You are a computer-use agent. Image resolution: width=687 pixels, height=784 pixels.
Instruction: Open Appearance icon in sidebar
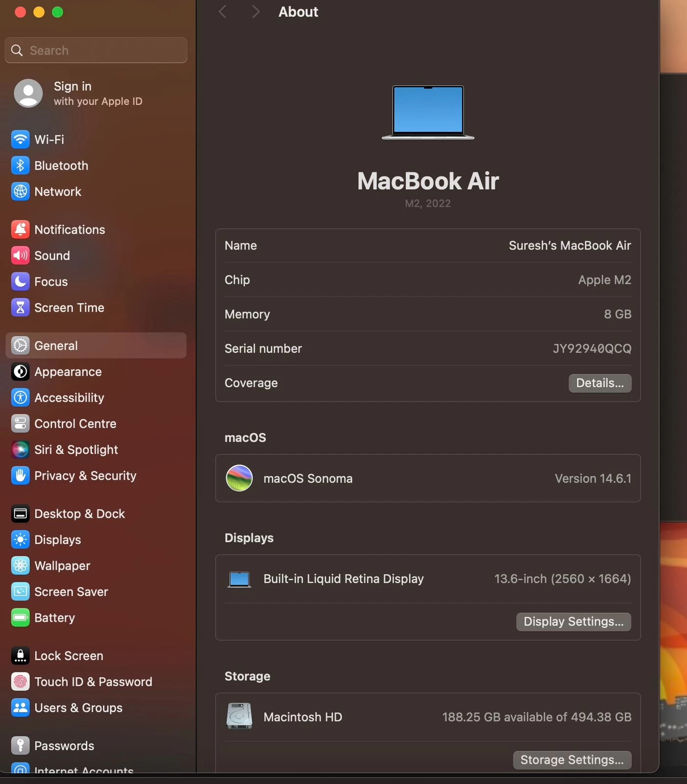pos(20,372)
